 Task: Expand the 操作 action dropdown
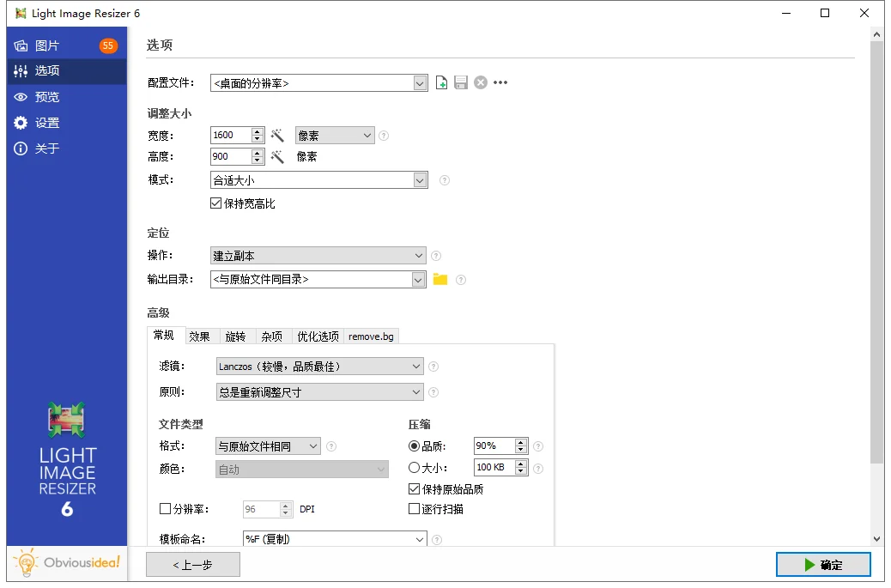coord(420,255)
